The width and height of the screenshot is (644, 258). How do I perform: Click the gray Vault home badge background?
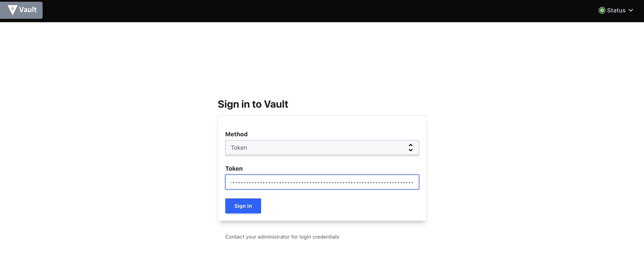coord(21,10)
